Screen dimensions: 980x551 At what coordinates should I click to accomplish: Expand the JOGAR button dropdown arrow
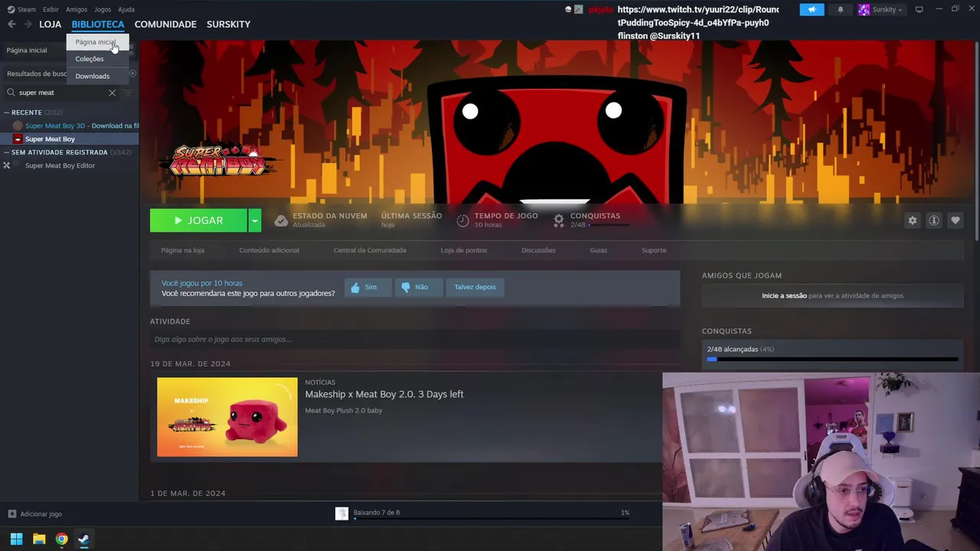[255, 220]
